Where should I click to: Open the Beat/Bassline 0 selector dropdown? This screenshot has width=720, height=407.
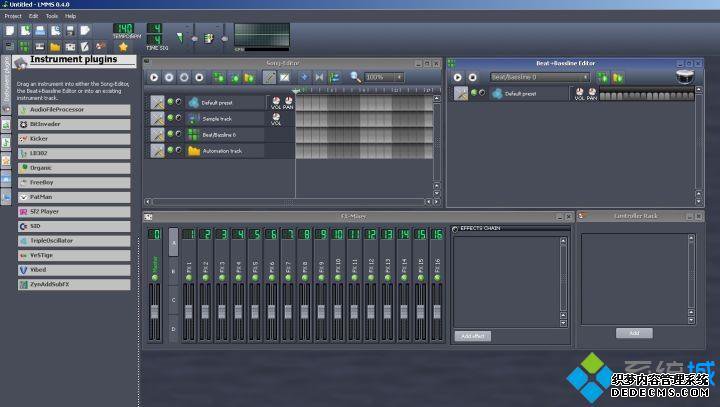click(540, 77)
